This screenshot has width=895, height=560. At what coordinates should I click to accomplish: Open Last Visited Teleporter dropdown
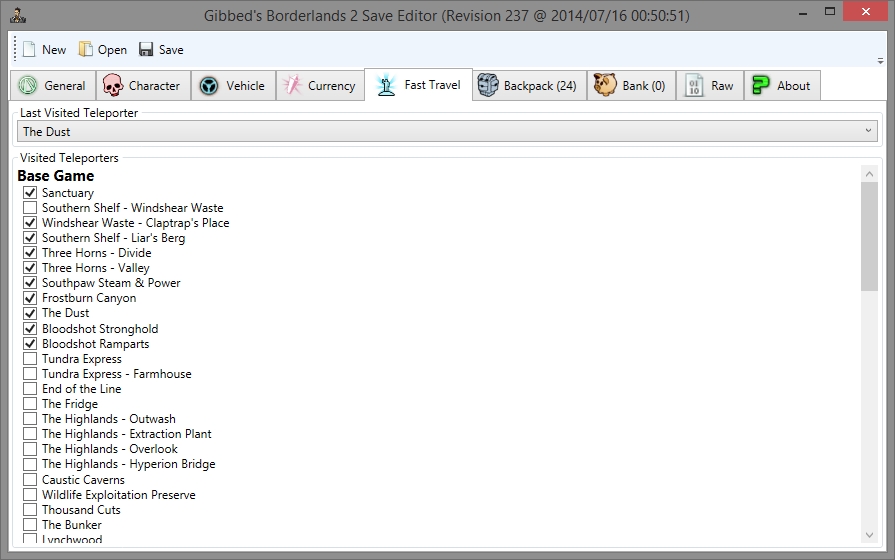point(447,132)
